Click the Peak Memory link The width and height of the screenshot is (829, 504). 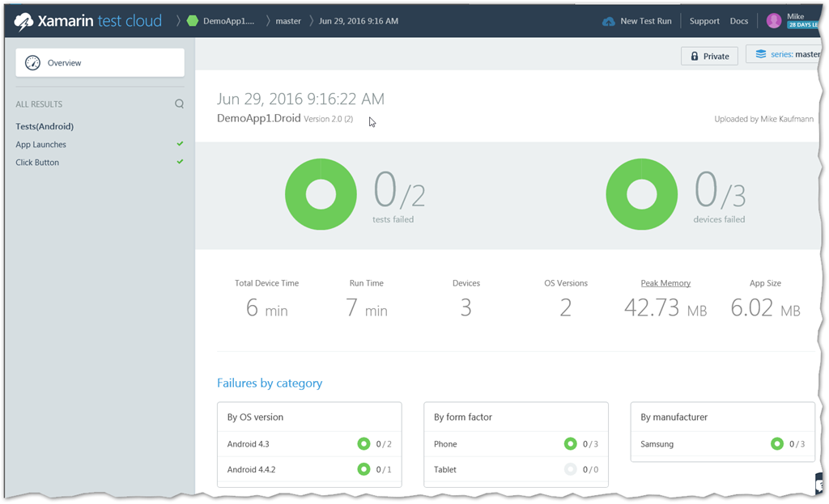[x=665, y=283]
